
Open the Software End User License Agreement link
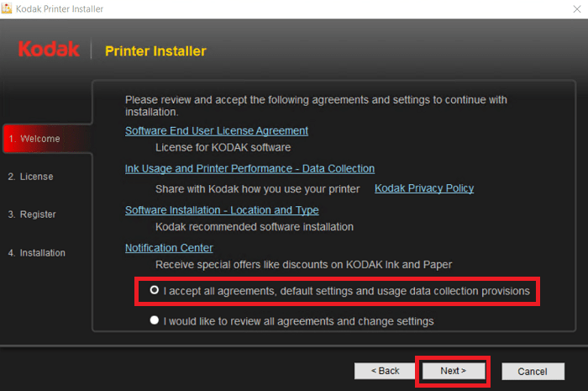(x=217, y=131)
